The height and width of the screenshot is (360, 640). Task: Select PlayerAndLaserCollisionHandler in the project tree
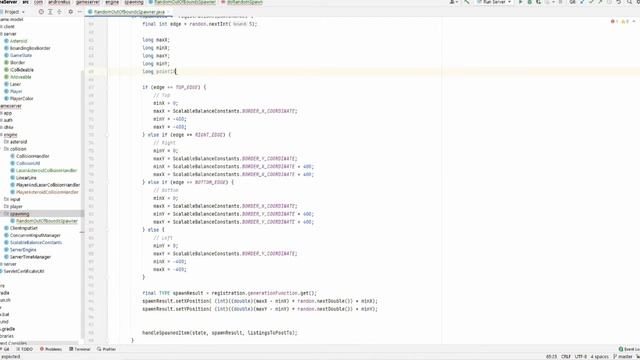tap(48, 185)
